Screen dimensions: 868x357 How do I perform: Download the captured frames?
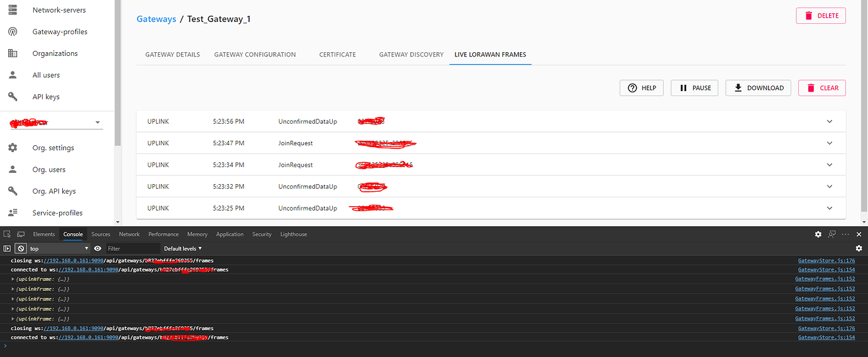pos(759,88)
